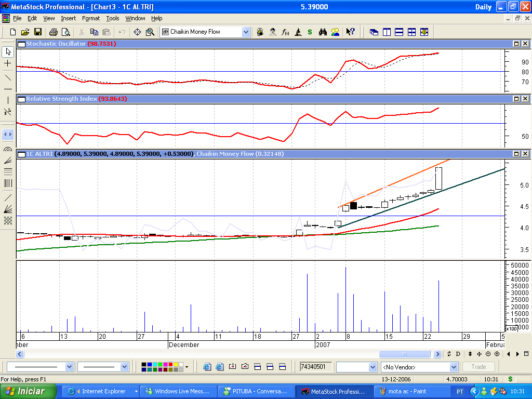This screenshot has width=532, height=399.
Task: Maximize the 1C ALTRI price pane
Action: pyautogui.click(x=516, y=154)
